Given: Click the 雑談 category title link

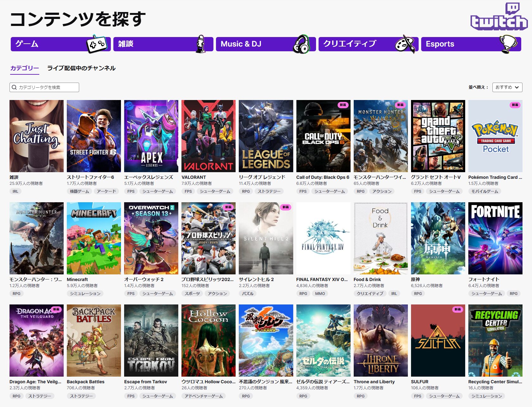Looking at the screenshot, I should (x=14, y=177).
